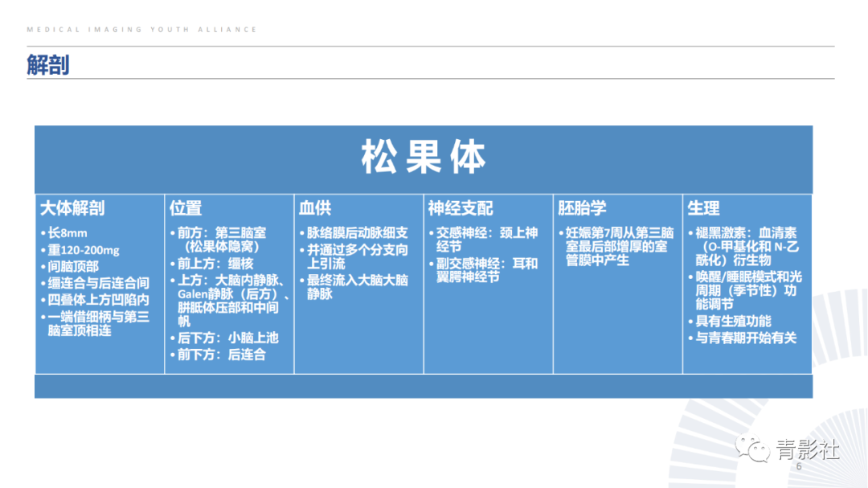Click the bullet 四叠体上方凹陷内
868x488 pixels.
pos(95,300)
